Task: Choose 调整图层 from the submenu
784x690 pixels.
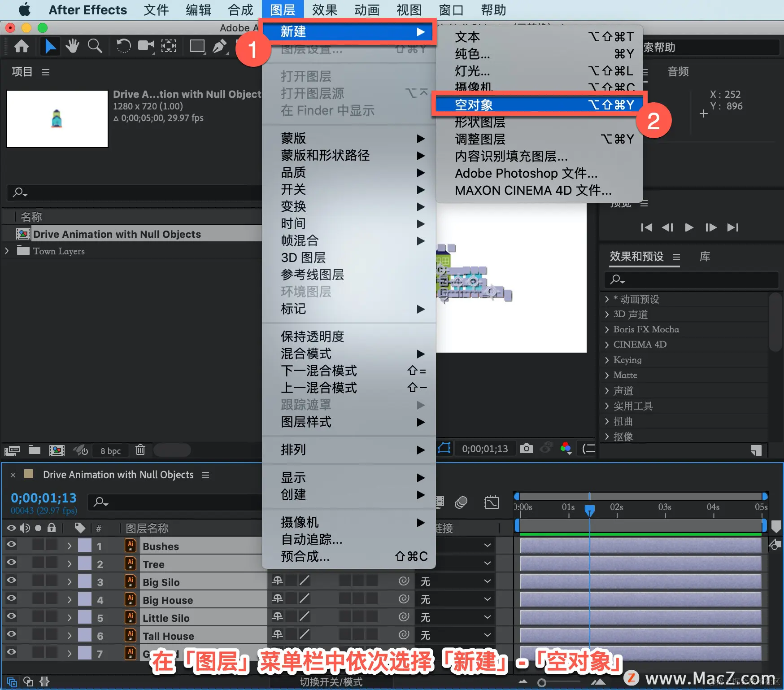Action: (x=539, y=139)
